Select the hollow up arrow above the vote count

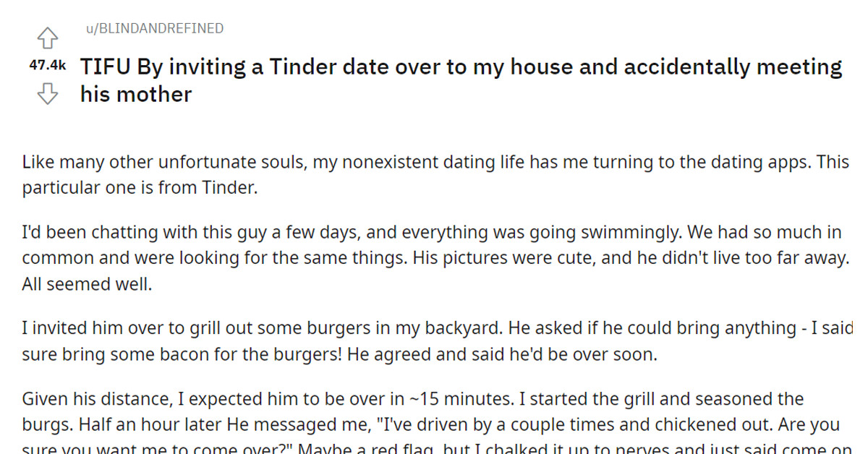click(x=47, y=36)
